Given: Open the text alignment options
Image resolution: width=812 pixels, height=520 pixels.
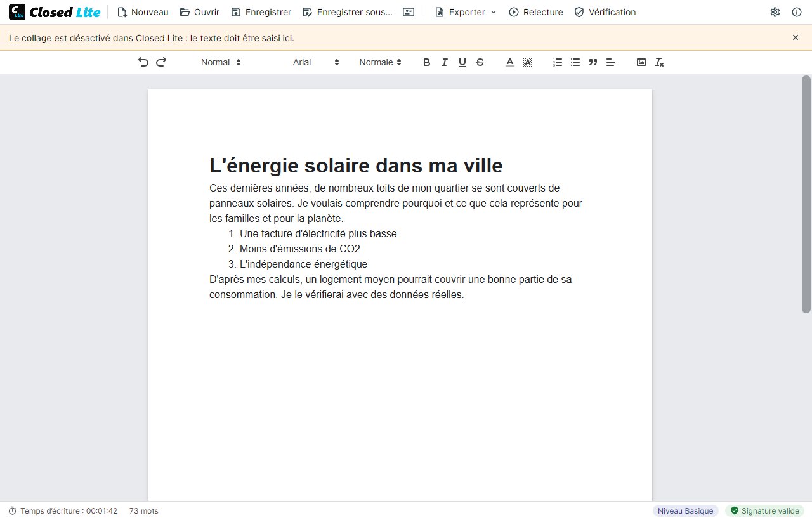Looking at the screenshot, I should point(611,62).
